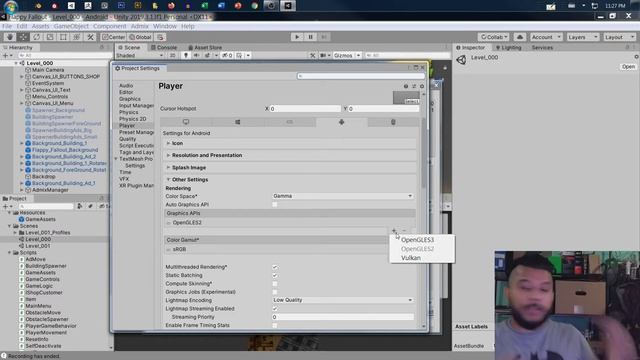Click the Open button in Inspector

[628, 67]
